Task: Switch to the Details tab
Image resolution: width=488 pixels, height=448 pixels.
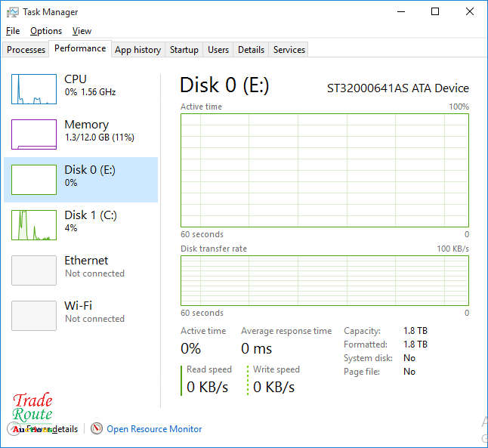Action: [251, 50]
